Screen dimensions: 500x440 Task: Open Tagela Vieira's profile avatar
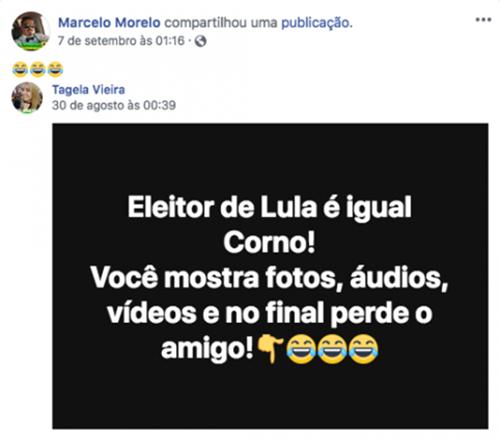point(27,98)
